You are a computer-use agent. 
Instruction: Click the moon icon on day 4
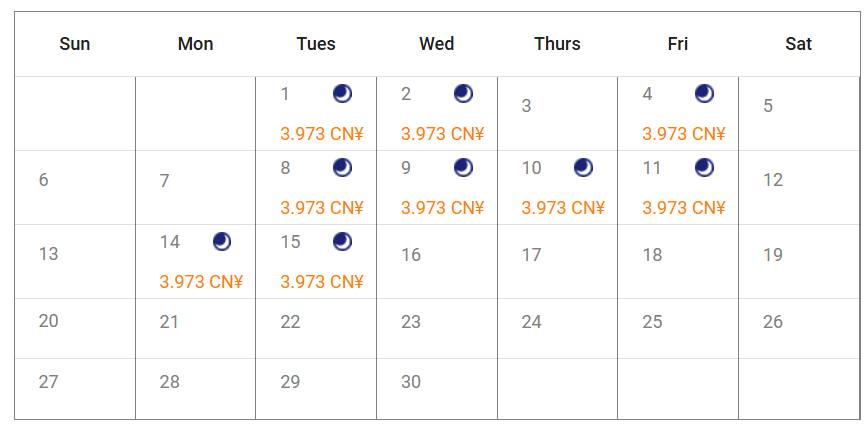click(704, 94)
